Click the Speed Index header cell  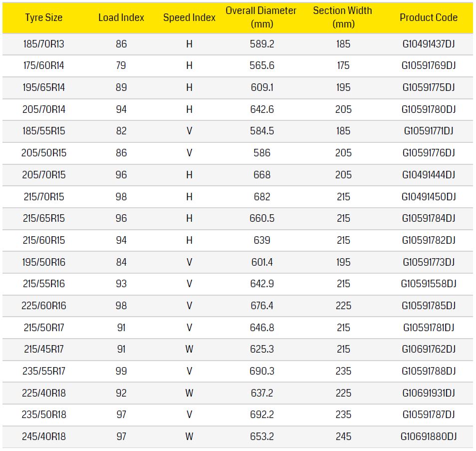(x=189, y=17)
